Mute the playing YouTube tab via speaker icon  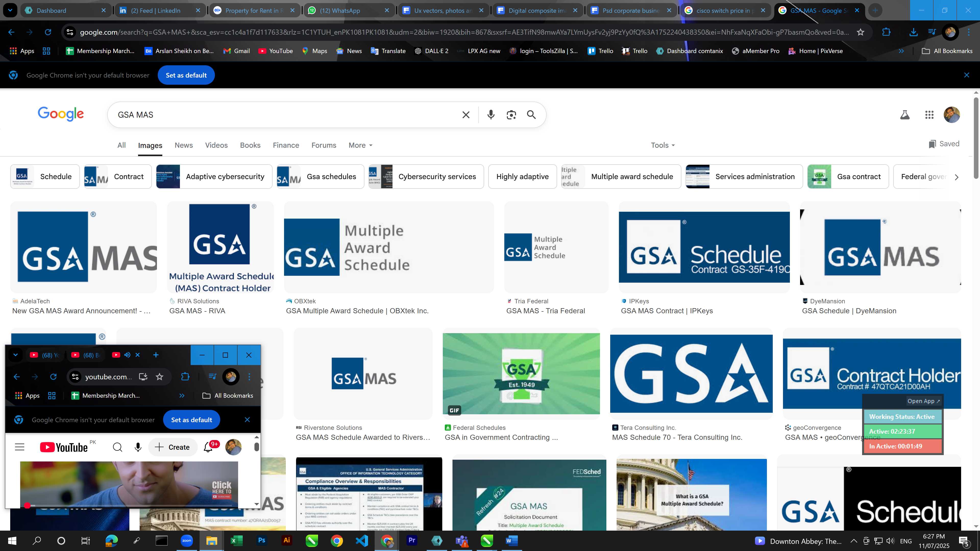127,355
